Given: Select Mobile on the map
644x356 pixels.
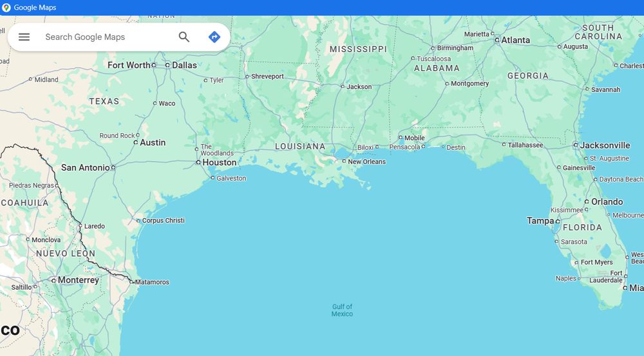Looking at the screenshot, I should [x=414, y=138].
